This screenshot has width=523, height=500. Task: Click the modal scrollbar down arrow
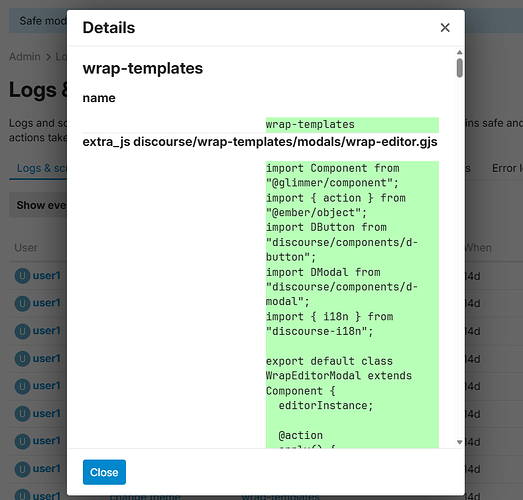pos(460,442)
